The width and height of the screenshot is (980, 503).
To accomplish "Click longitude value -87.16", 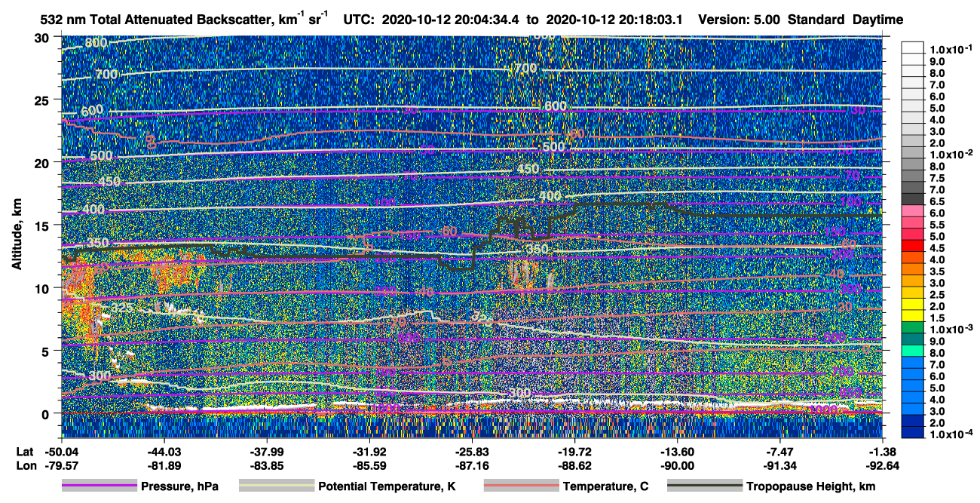I will pos(472,465).
